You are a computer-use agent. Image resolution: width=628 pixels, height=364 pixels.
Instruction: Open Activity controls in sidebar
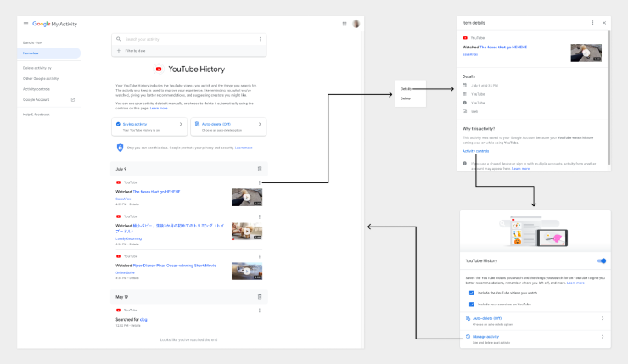36,89
